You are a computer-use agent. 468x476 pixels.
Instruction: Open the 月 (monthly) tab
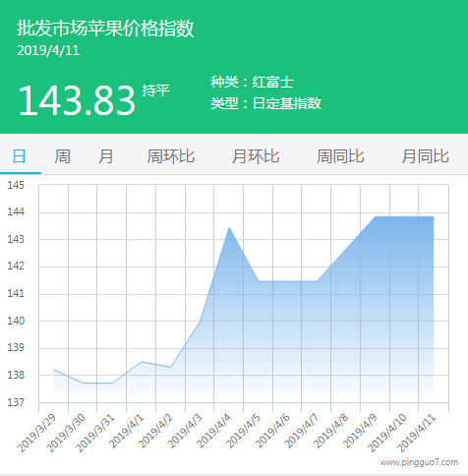[x=106, y=156]
